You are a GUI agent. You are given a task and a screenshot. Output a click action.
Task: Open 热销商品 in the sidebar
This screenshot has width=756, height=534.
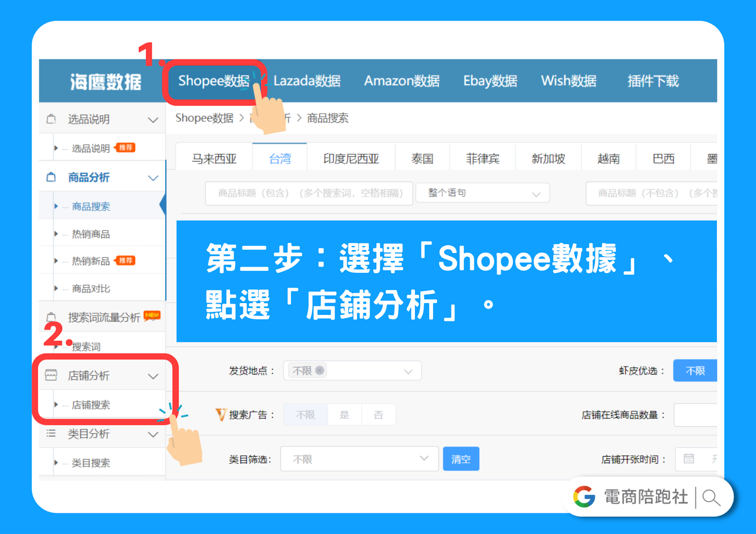(91, 234)
